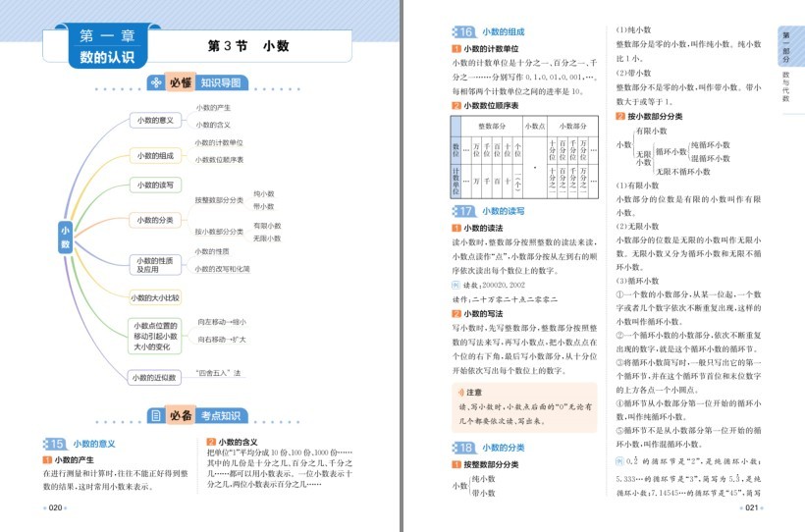Click page number 021
This screenshot has width=805, height=532.
coord(751,507)
